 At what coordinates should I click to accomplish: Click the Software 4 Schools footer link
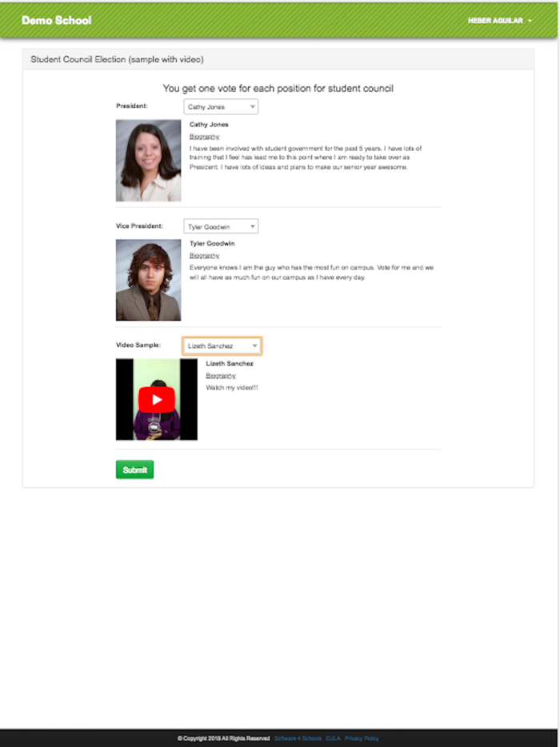coord(298,738)
